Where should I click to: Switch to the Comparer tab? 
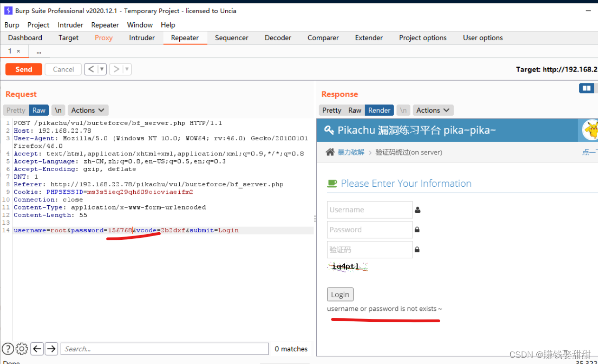tap(323, 37)
